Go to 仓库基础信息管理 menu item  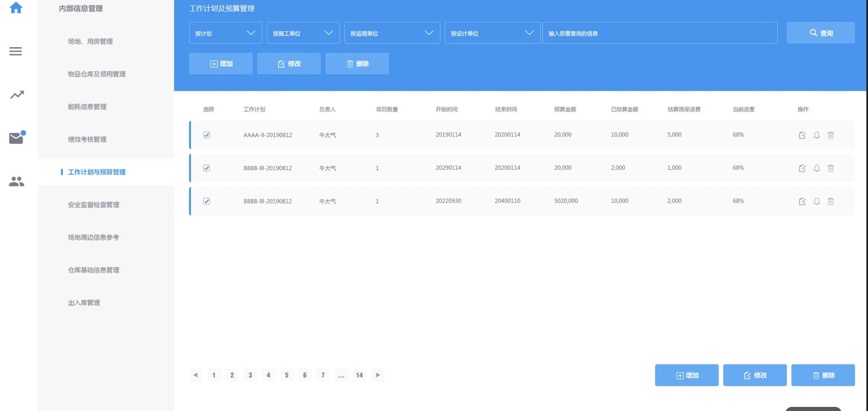point(94,270)
